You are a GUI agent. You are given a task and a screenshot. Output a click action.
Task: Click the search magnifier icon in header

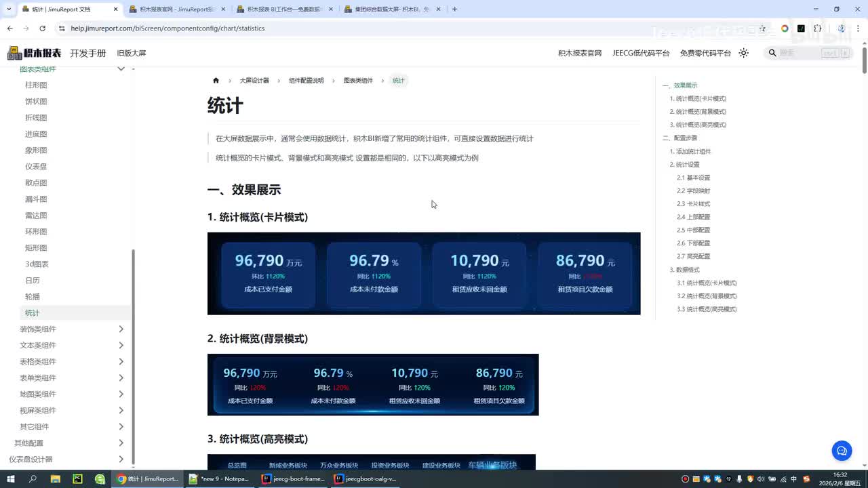tap(772, 53)
